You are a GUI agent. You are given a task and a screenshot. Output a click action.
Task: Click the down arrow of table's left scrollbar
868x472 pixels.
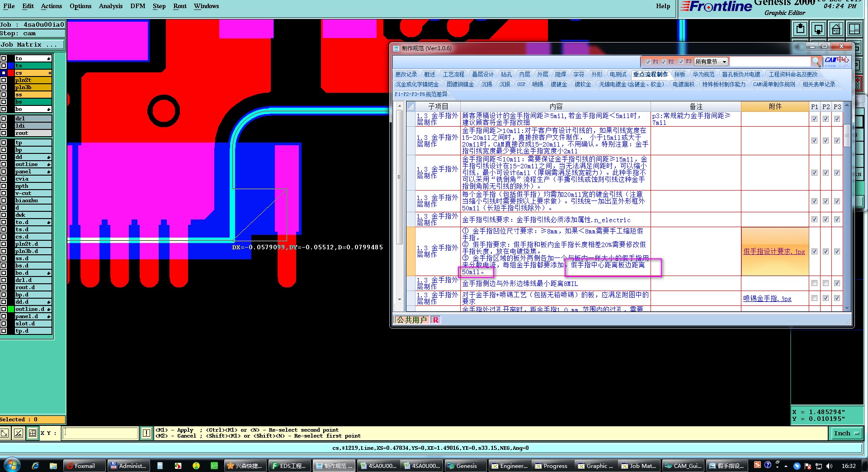click(x=399, y=300)
